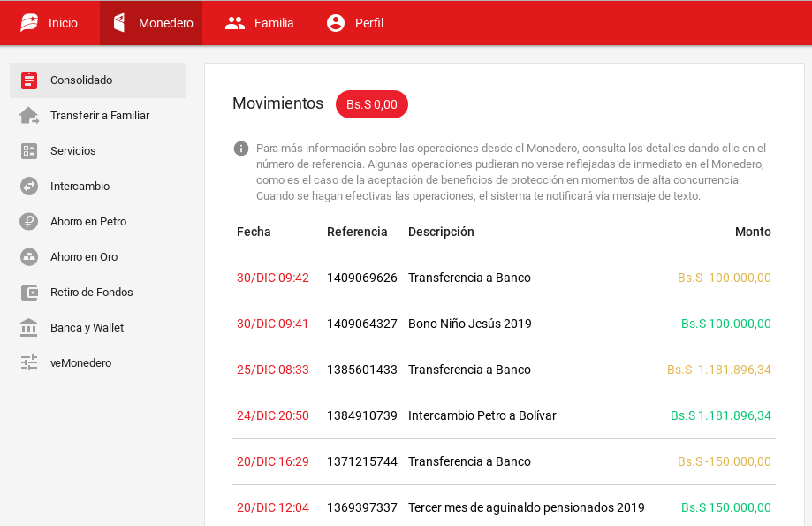
Task: Click the amount Bs.S -1.181.896,34
Action: click(x=719, y=370)
